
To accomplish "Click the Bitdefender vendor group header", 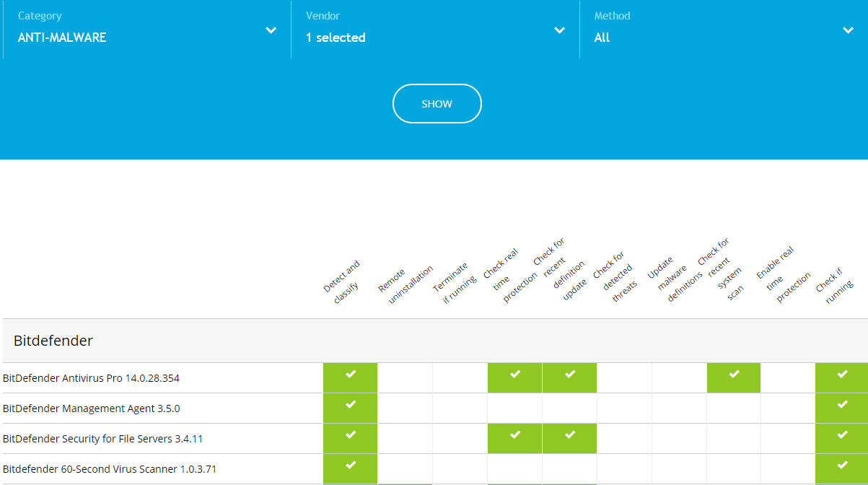I will click(435, 341).
